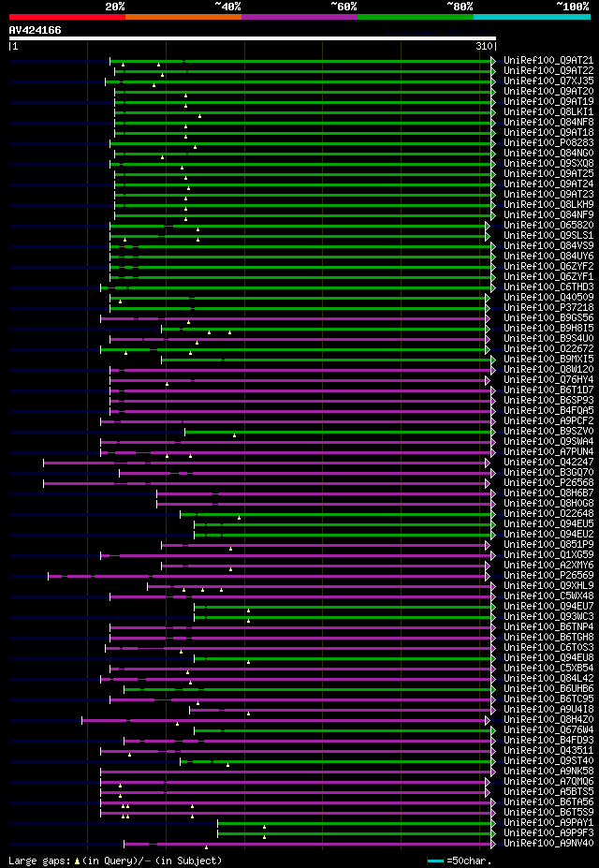
Task: Select UniRef100_B9H8I5 label
Action: pos(548,329)
